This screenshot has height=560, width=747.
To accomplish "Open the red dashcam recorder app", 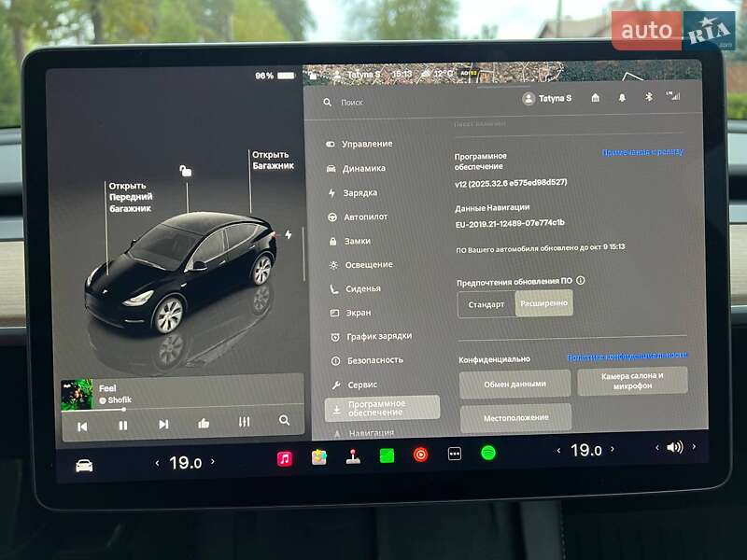I will [419, 458].
